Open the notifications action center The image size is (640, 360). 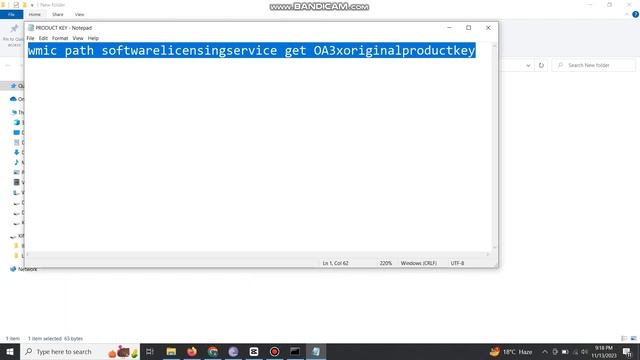click(627, 351)
